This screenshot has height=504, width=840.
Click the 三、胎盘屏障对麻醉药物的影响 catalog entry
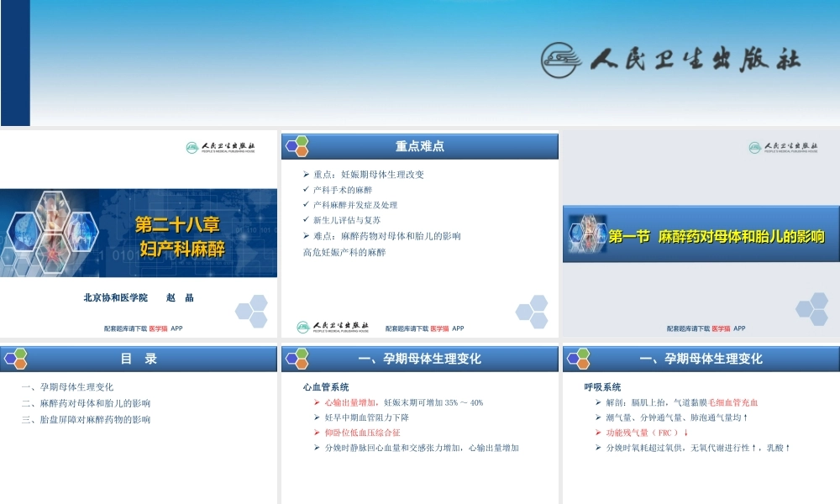pos(86,419)
